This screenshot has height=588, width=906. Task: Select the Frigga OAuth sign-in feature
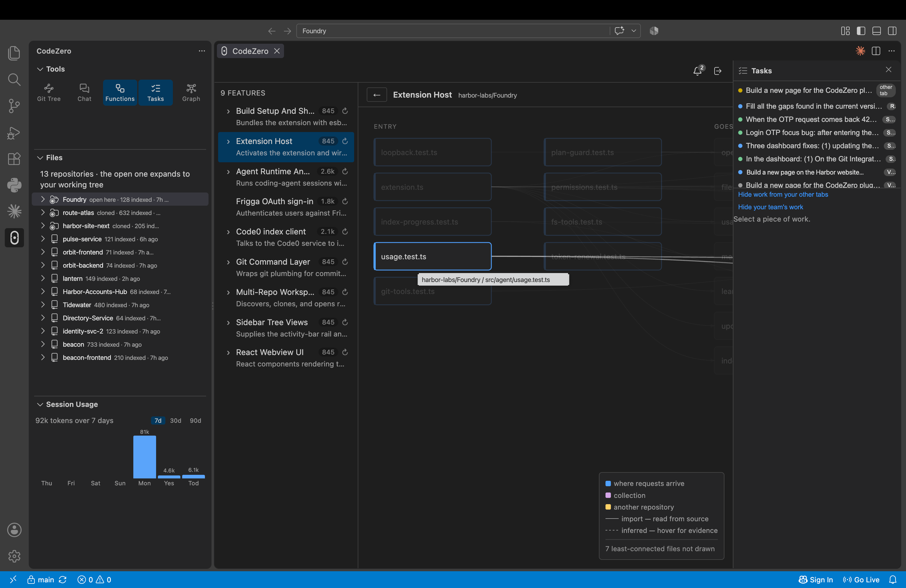tap(286, 207)
